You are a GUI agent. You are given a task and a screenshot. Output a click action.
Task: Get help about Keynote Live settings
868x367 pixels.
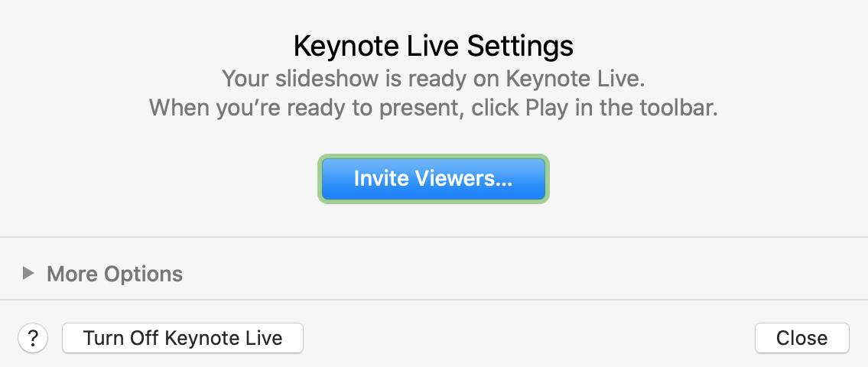(x=33, y=338)
